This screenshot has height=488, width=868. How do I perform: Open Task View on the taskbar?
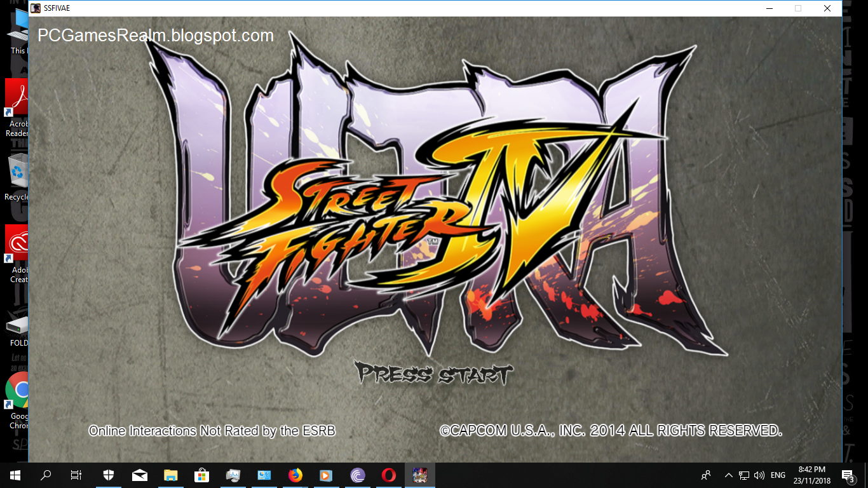(x=76, y=475)
